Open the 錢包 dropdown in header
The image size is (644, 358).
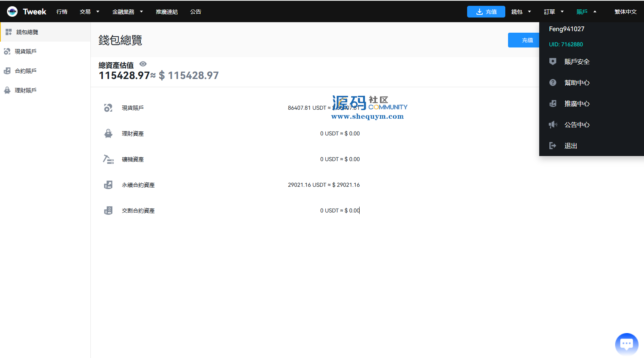click(x=521, y=12)
